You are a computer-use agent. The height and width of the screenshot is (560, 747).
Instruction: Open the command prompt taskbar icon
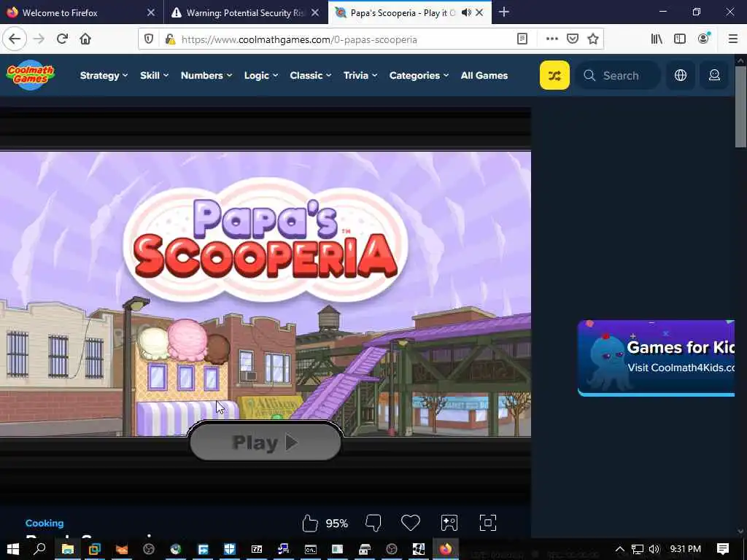coord(311,549)
